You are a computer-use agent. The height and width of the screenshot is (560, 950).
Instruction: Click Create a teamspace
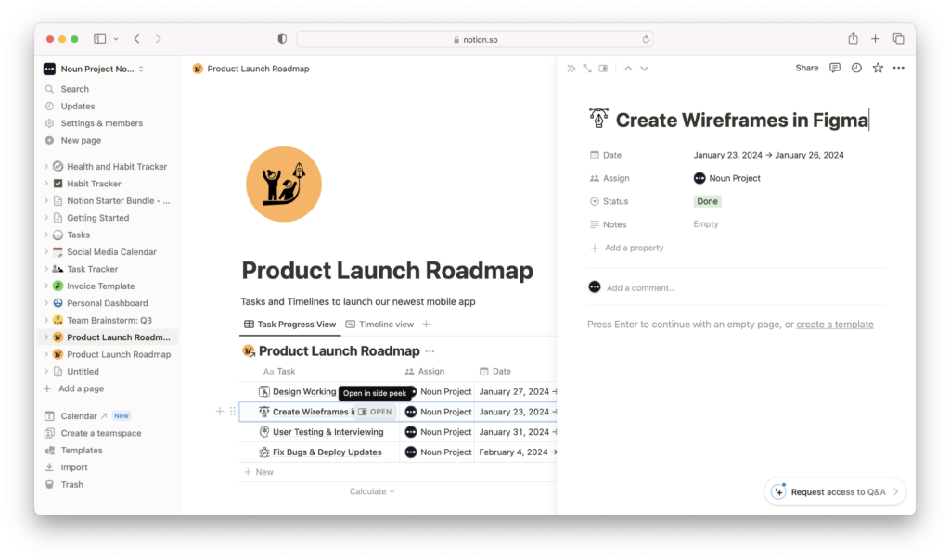[x=100, y=433]
